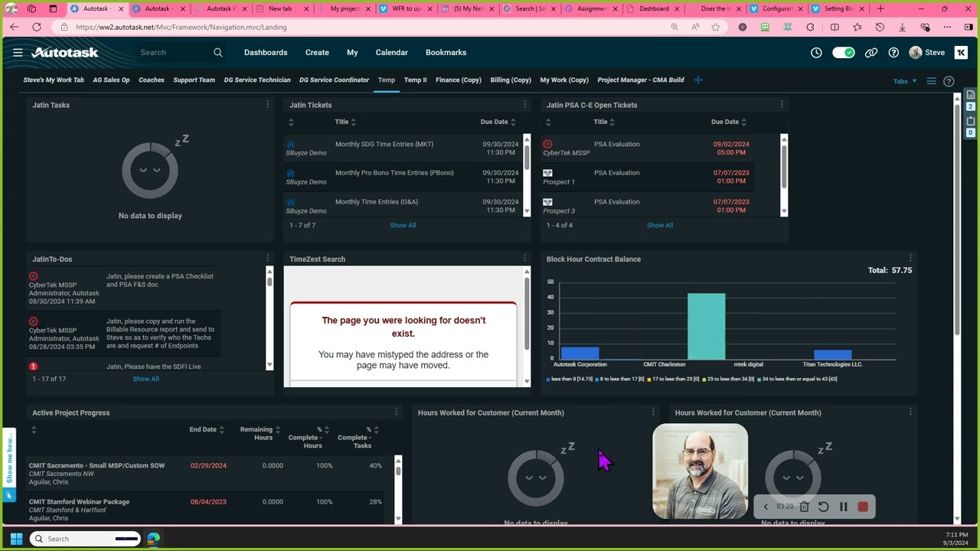Open JatinTo-Dos widget options menu
This screenshot has width=980, height=551.
point(267,259)
